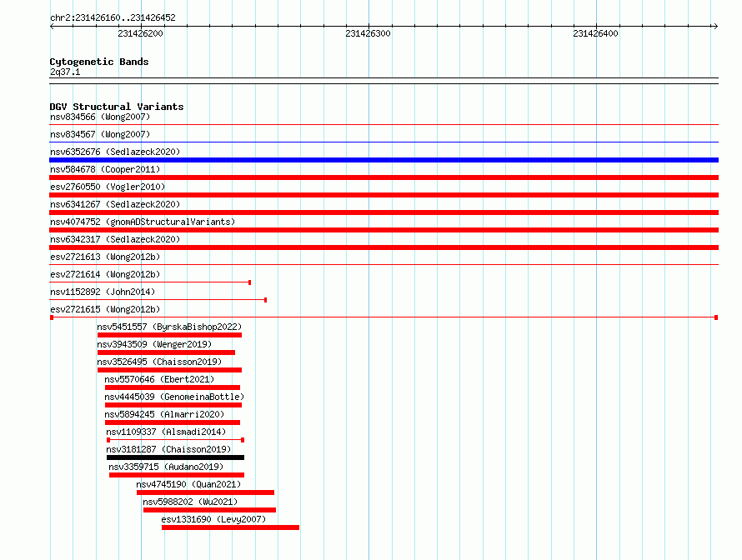The image size is (742, 560).
Task: Open nsv5988202 (Wu2021) label
Action: tap(190, 502)
